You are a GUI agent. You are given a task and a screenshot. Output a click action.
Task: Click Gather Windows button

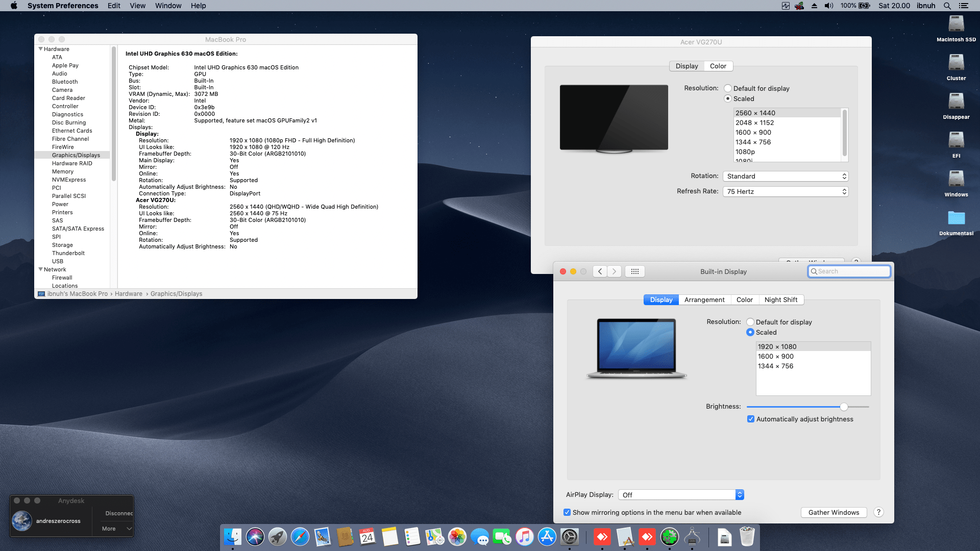[x=834, y=512]
